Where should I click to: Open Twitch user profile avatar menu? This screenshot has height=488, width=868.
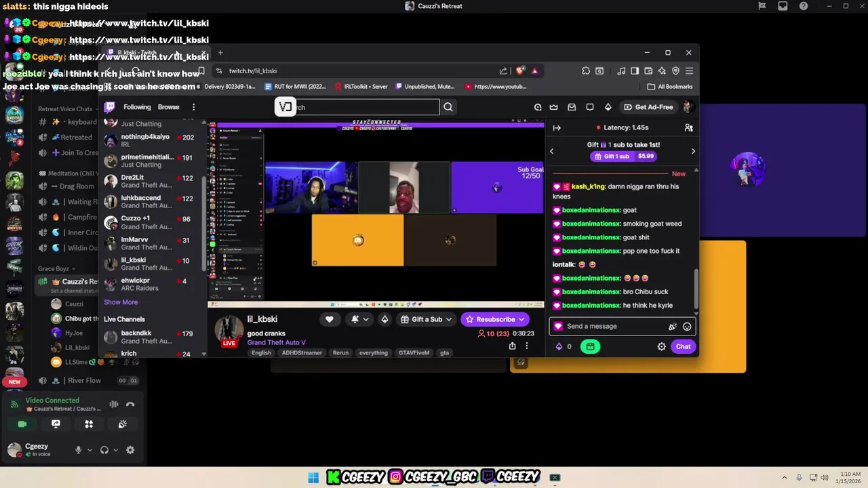pos(688,107)
